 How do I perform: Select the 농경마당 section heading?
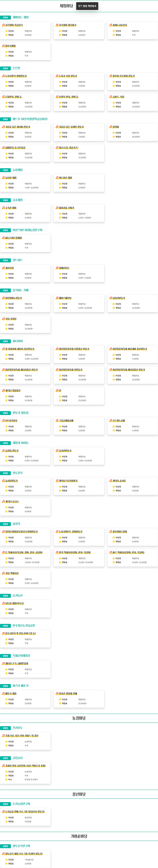[79, 718]
